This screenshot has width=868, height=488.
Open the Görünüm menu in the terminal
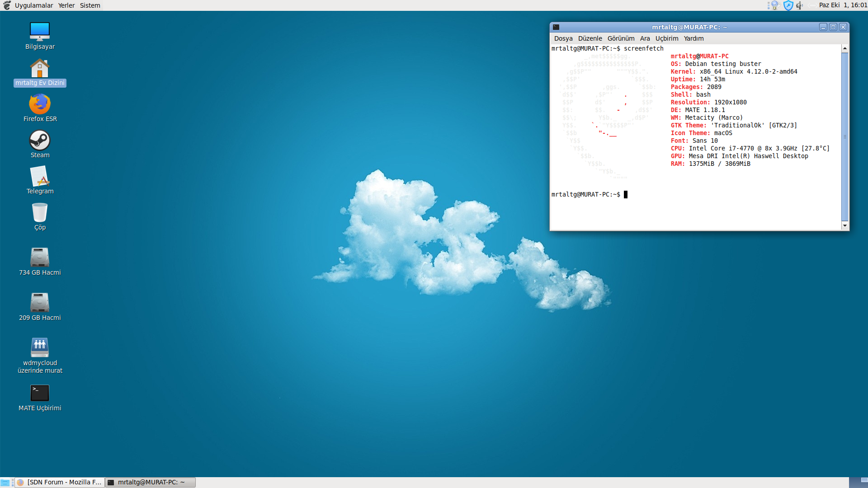(621, 38)
